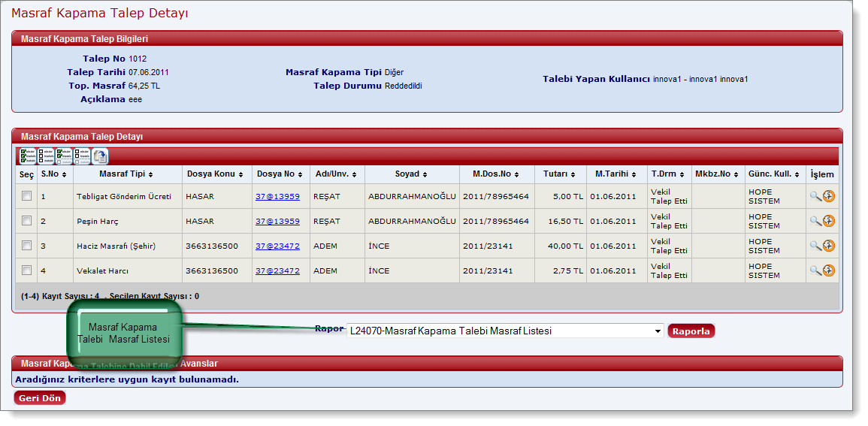This screenshot has width=868, height=426.
Task: Tick the checkbox for row 3 Haciz Masrafı
Action: point(26,246)
